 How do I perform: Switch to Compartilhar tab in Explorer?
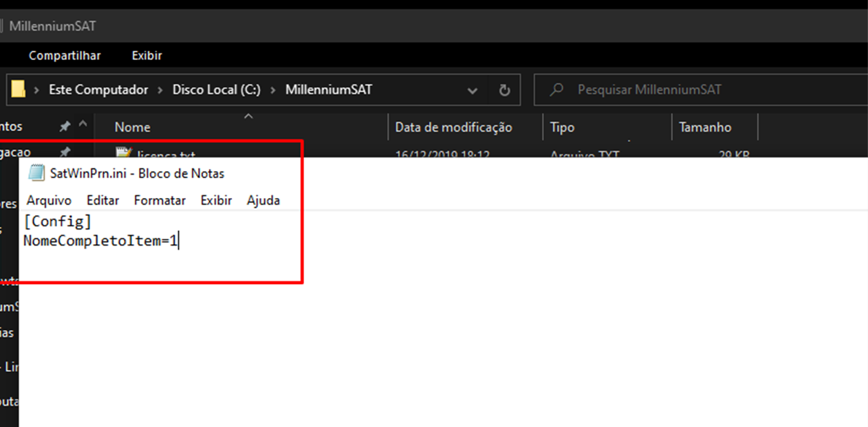(65, 56)
